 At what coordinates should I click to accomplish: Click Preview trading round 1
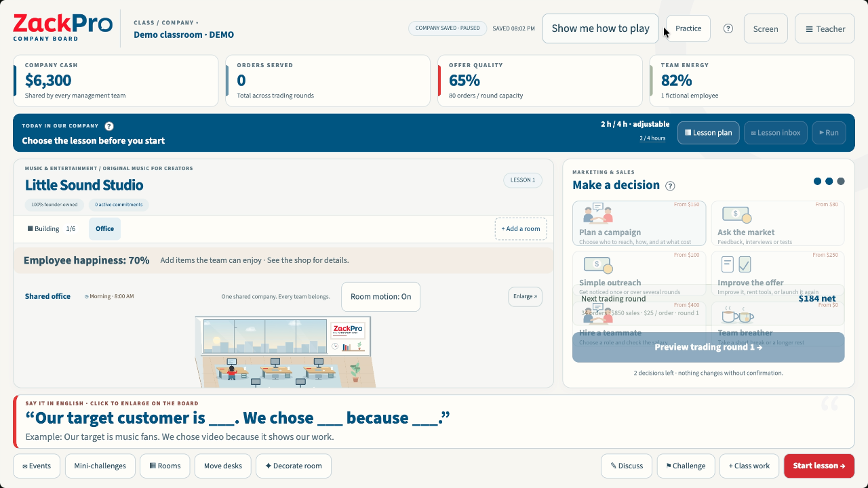tap(708, 347)
